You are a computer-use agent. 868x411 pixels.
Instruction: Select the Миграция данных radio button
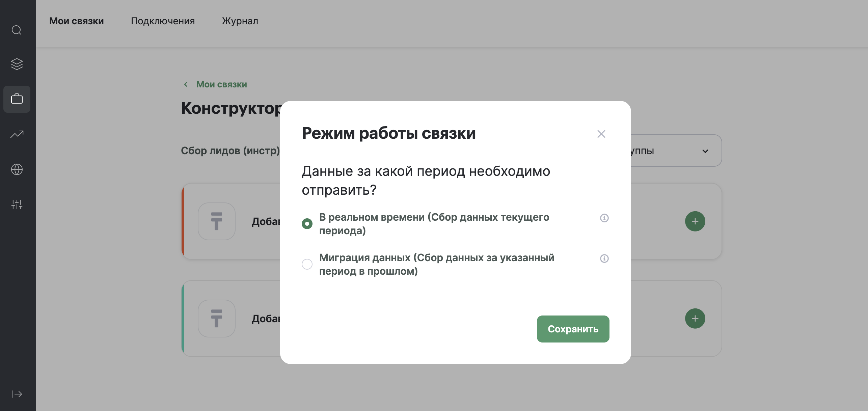point(307,264)
